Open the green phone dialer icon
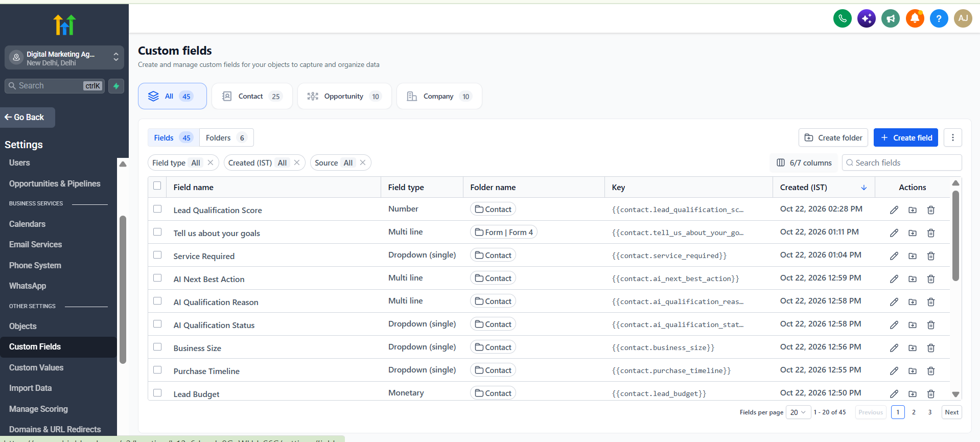Image resolution: width=980 pixels, height=442 pixels. 843,19
